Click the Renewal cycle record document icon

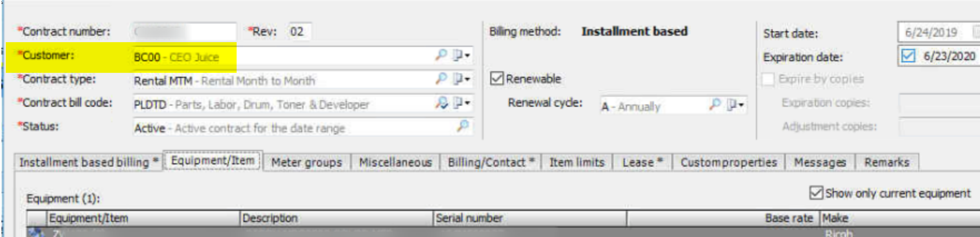tap(731, 105)
